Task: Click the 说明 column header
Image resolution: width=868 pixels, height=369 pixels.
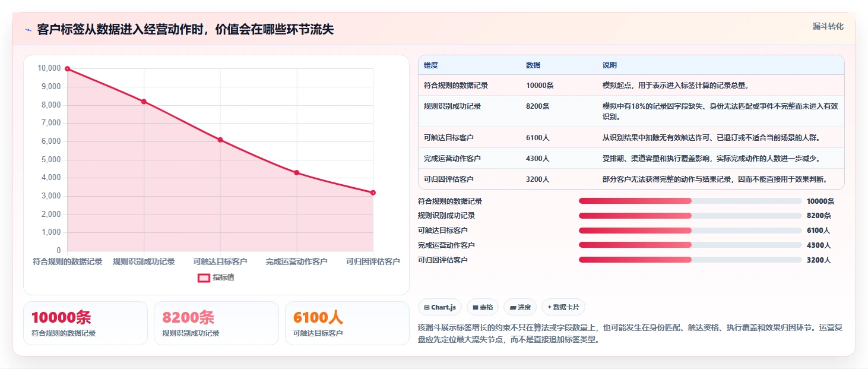Action: click(x=610, y=65)
